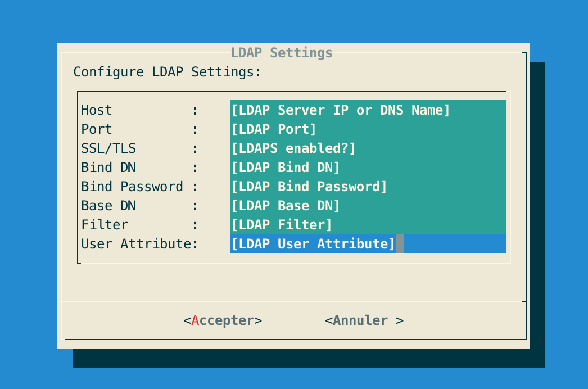The image size is (588, 389).
Task: Select the LDAP Bind Password field
Action: [368, 187]
